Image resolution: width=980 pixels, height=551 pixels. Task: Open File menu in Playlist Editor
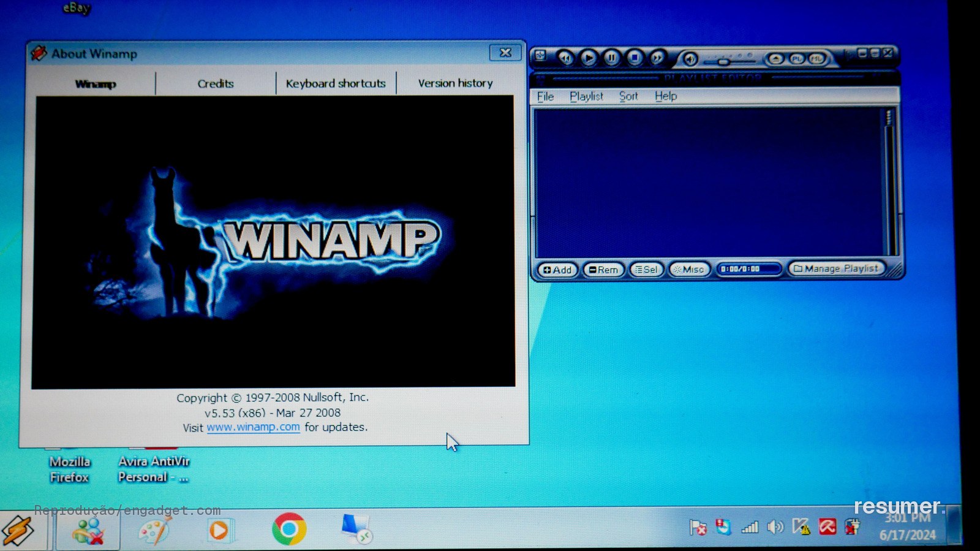(x=545, y=96)
